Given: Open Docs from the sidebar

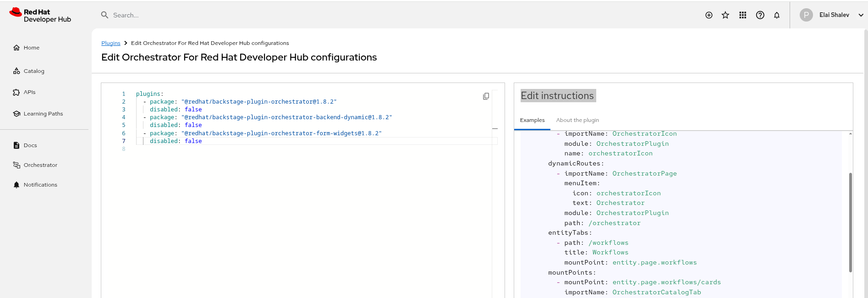Looking at the screenshot, I should coord(30,145).
